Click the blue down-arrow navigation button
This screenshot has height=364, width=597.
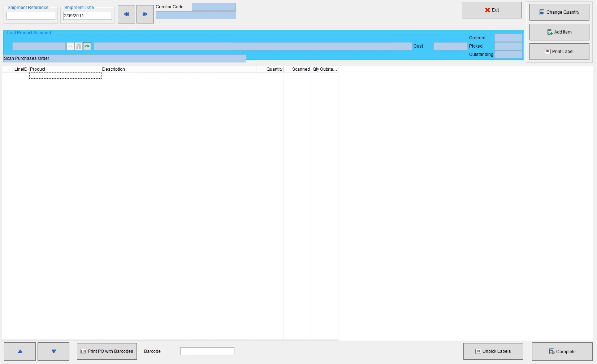click(x=53, y=351)
